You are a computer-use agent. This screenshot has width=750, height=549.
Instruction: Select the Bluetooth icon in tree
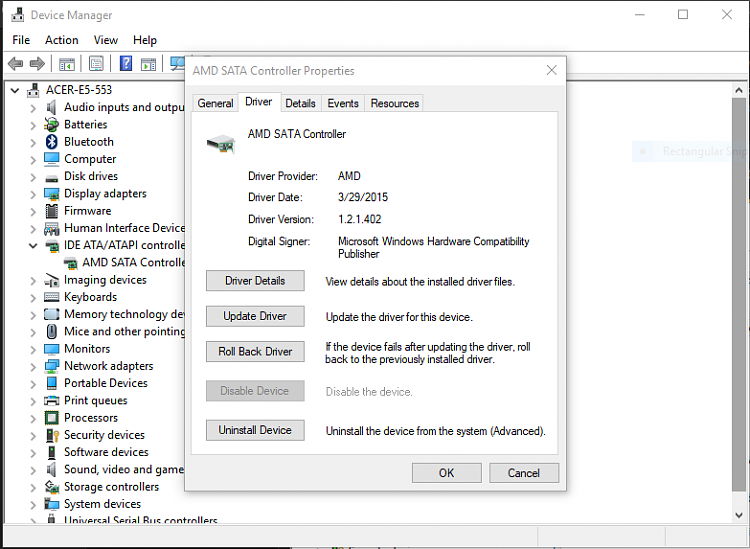point(52,142)
